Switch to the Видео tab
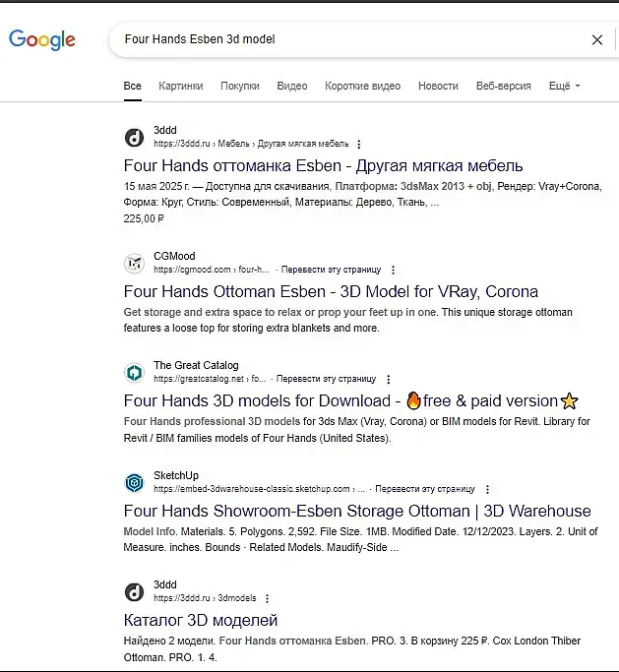 point(292,87)
